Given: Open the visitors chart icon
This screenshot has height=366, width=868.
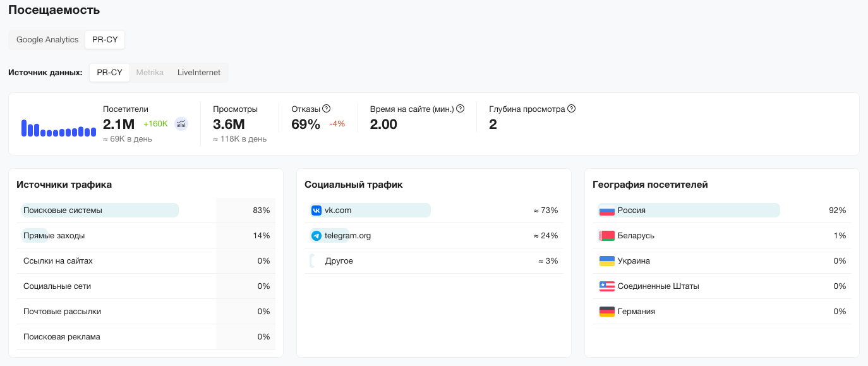Looking at the screenshot, I should (x=181, y=124).
